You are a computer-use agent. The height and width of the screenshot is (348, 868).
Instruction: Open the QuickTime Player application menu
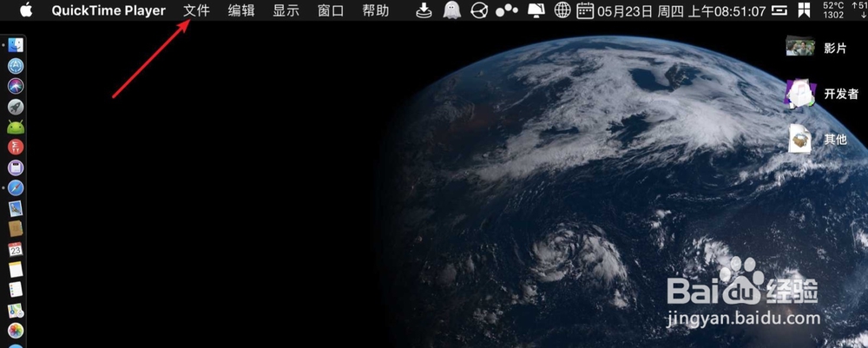pyautogui.click(x=108, y=10)
